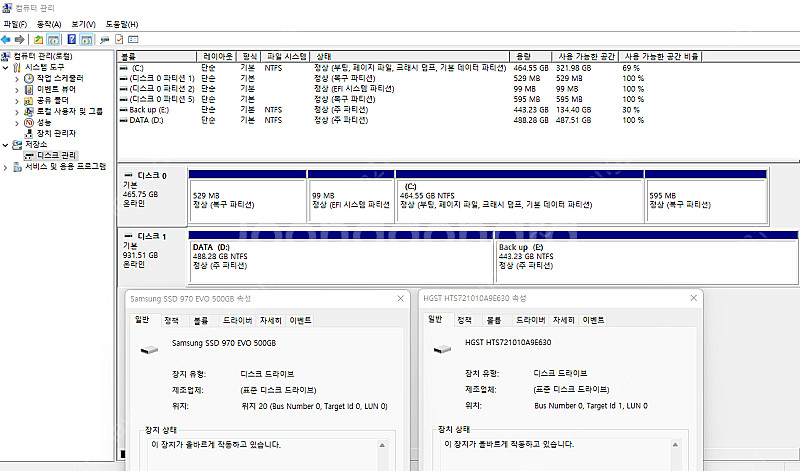
Task: Expand the 서비스 및 응용 프로그램 node
Action: click(5, 167)
